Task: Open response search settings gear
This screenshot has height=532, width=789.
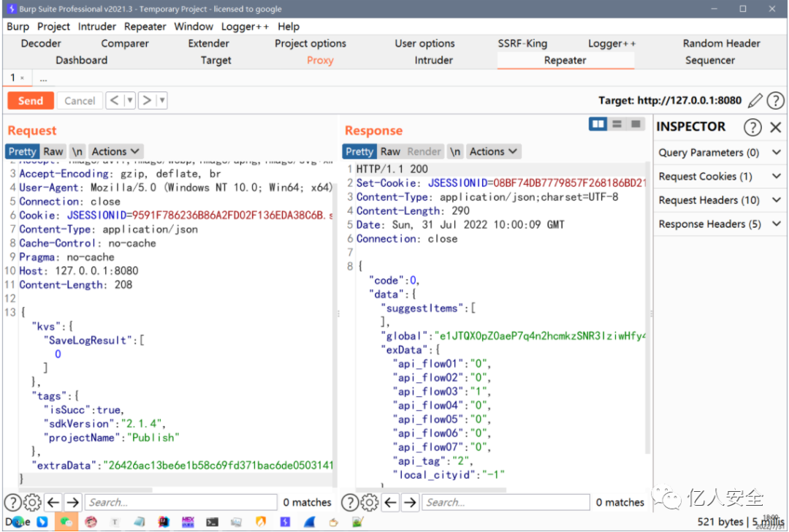Action: [370, 502]
